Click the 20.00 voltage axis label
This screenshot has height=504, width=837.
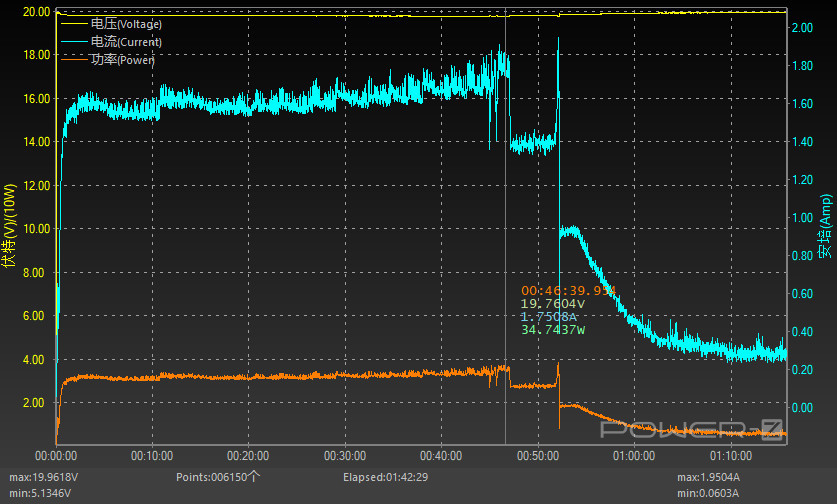[x=36, y=12]
